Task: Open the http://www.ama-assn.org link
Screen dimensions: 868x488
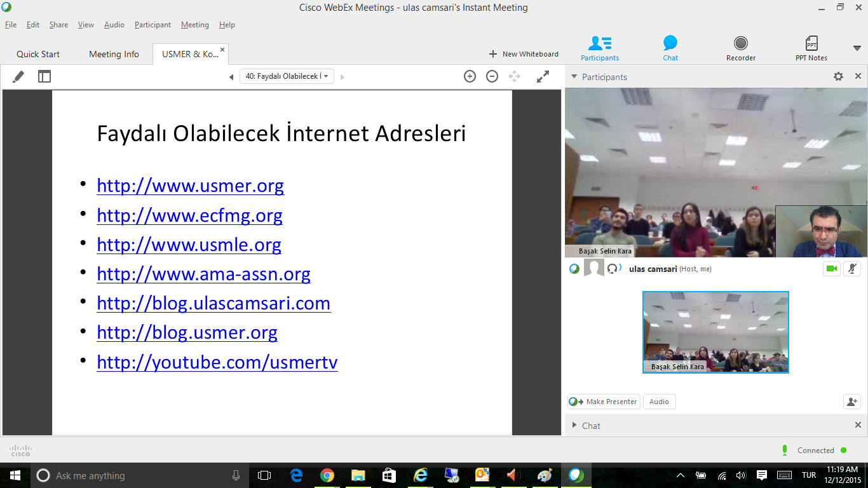Action: (203, 274)
